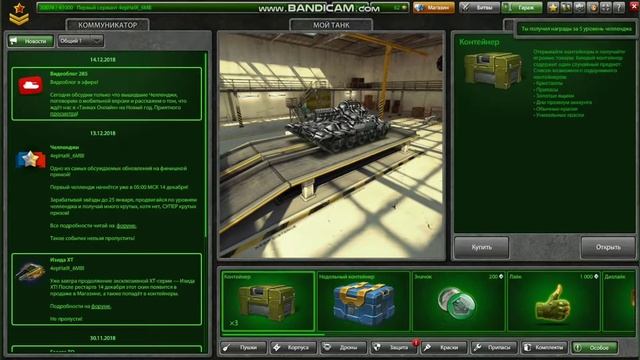The width and height of the screenshot is (640, 360).
Task: Click the red notification badge on Защита
Action: pyautogui.click(x=416, y=342)
